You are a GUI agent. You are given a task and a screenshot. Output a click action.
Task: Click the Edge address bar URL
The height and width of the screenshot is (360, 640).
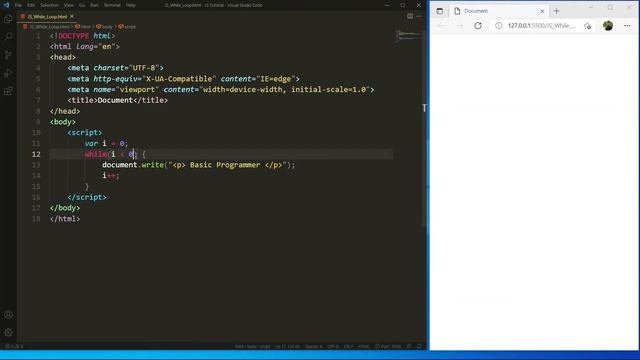point(542,26)
